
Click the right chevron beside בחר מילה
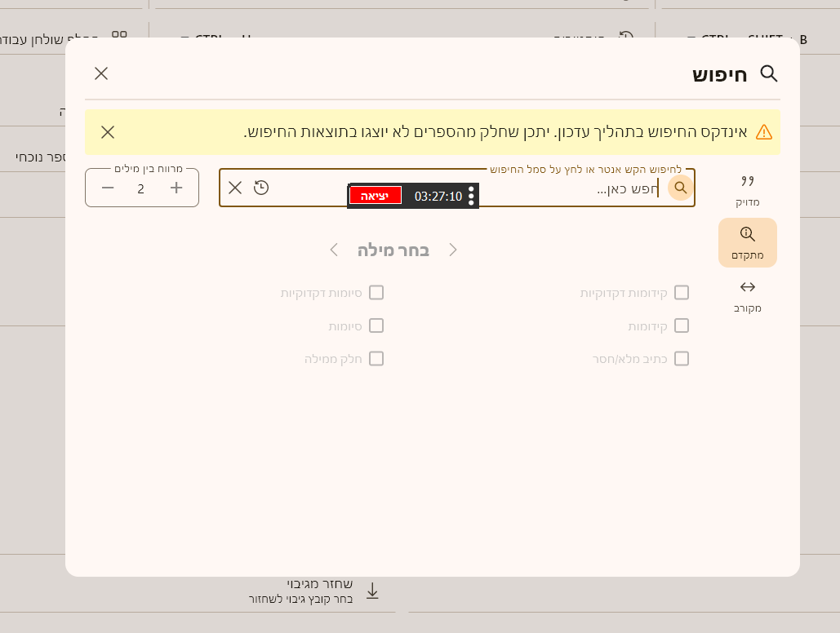[453, 250]
